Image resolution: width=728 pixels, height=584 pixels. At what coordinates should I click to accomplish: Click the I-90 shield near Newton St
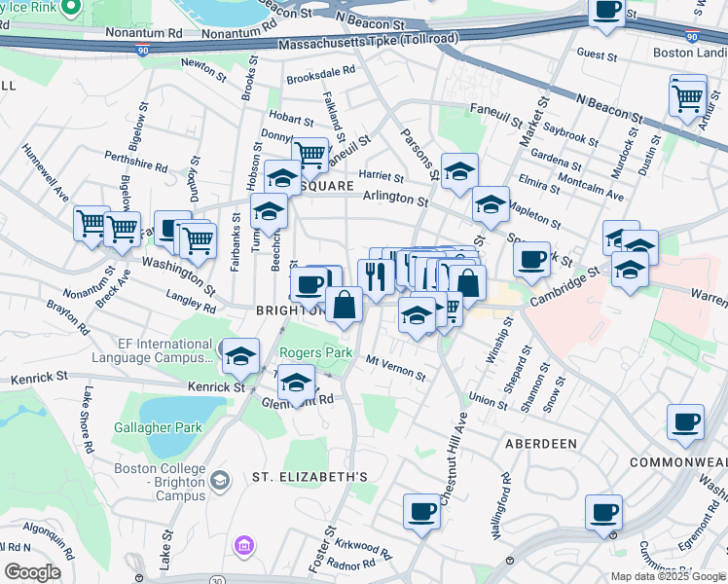(142, 51)
